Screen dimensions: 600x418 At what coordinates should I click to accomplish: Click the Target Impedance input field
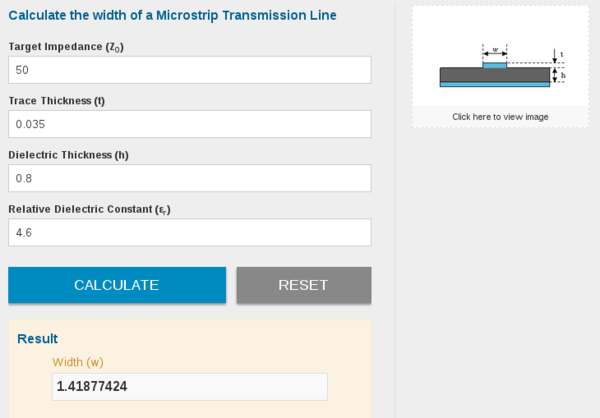tap(189, 70)
